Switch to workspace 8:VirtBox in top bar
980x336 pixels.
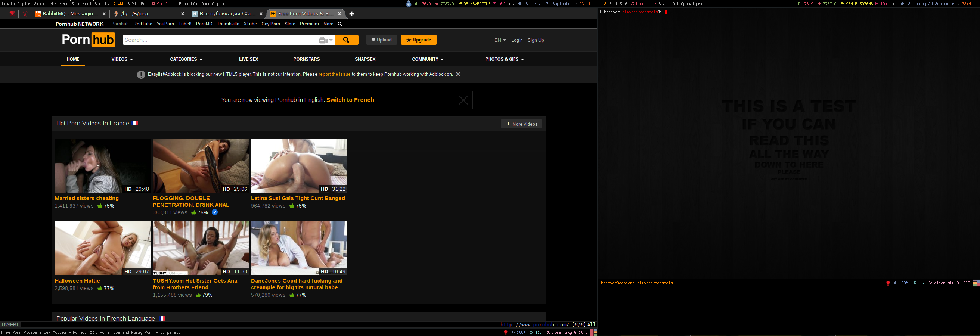(x=138, y=4)
